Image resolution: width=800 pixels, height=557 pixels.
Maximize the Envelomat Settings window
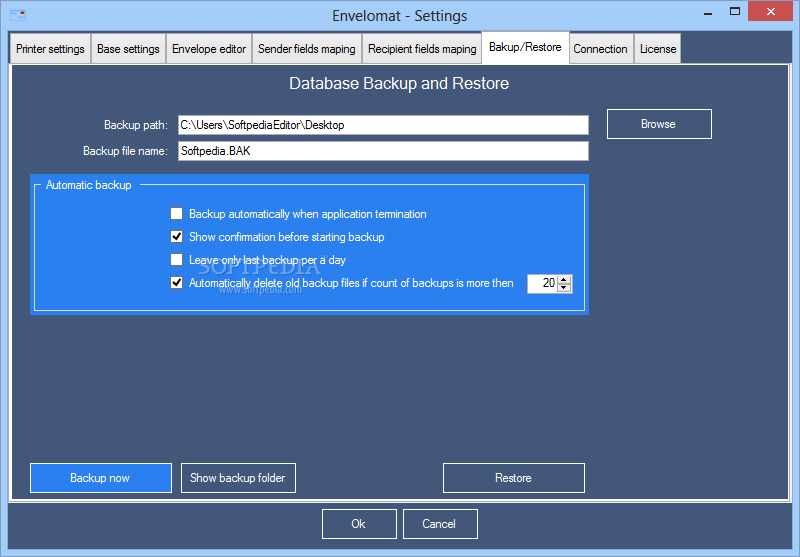click(735, 11)
